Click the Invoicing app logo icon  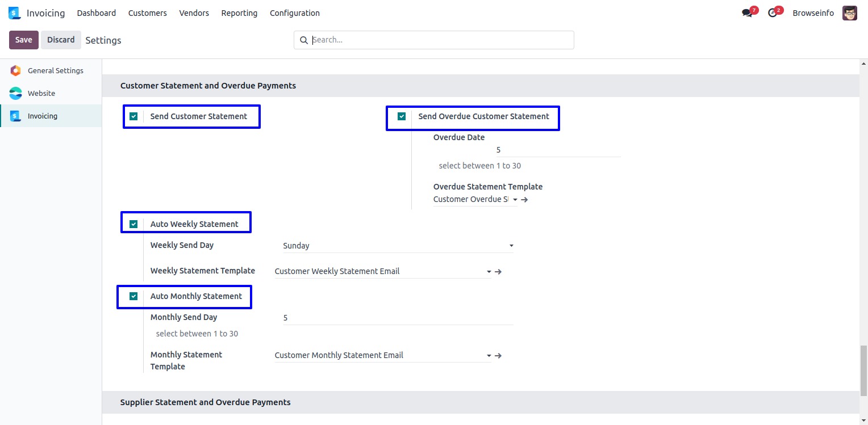(x=14, y=13)
